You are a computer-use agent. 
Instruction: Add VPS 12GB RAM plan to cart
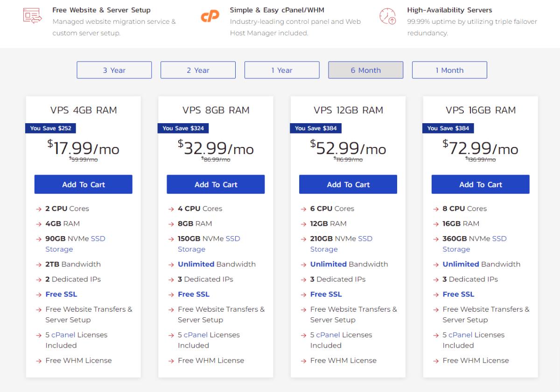tap(348, 184)
